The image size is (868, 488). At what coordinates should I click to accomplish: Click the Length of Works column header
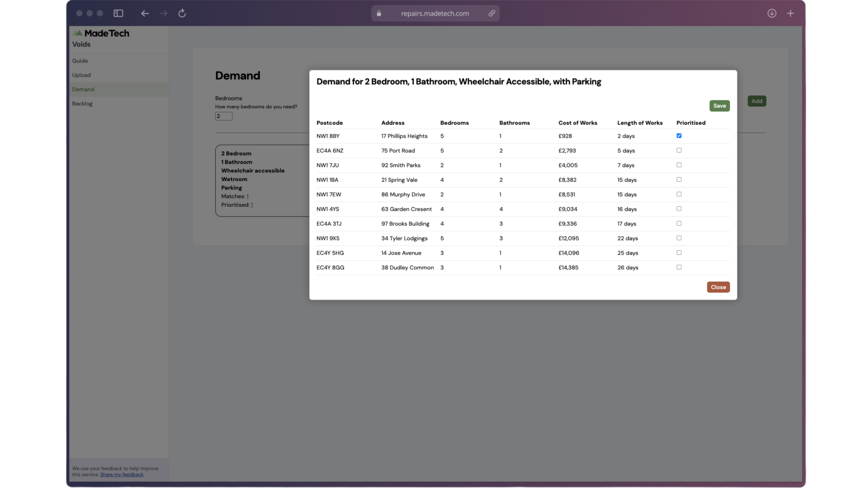[x=640, y=123]
